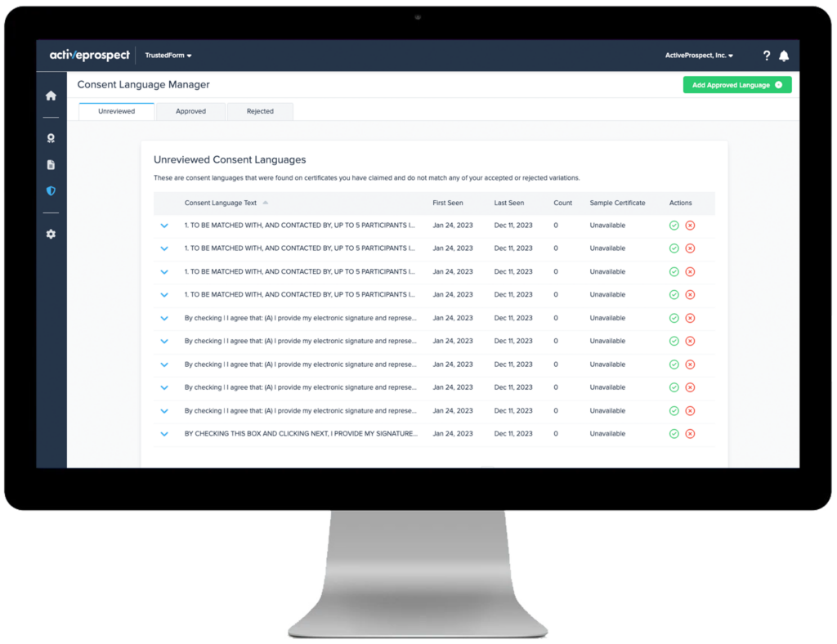Reject the last BY CHECKING THIS BOX entry
Viewport: 837px width, 644px height.
(690, 433)
